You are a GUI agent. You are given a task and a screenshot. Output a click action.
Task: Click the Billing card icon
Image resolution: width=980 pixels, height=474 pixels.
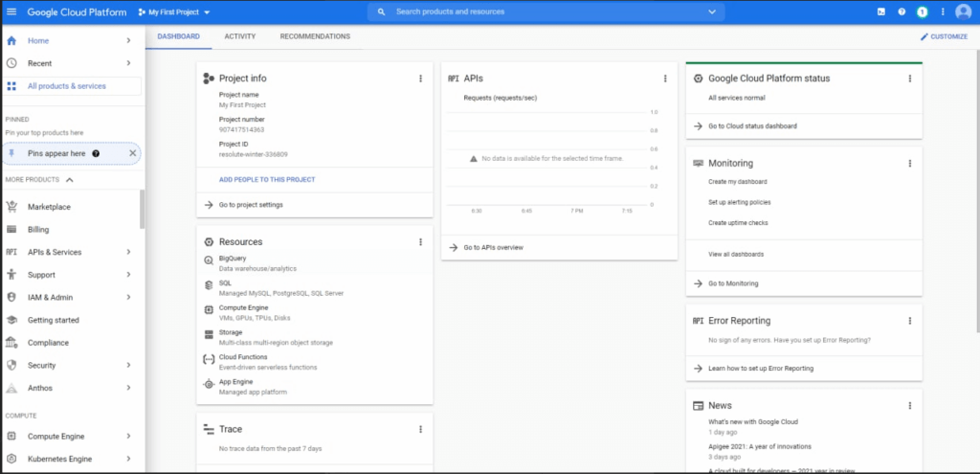coord(11,230)
